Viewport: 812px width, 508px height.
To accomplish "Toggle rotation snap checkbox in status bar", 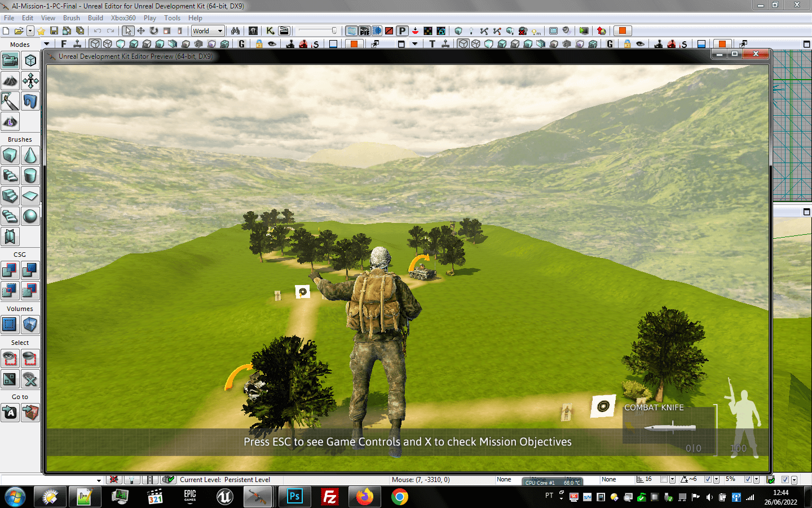I will pos(708,480).
